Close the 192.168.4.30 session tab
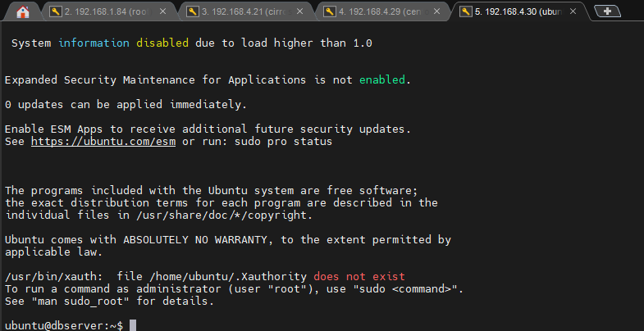 point(573,12)
